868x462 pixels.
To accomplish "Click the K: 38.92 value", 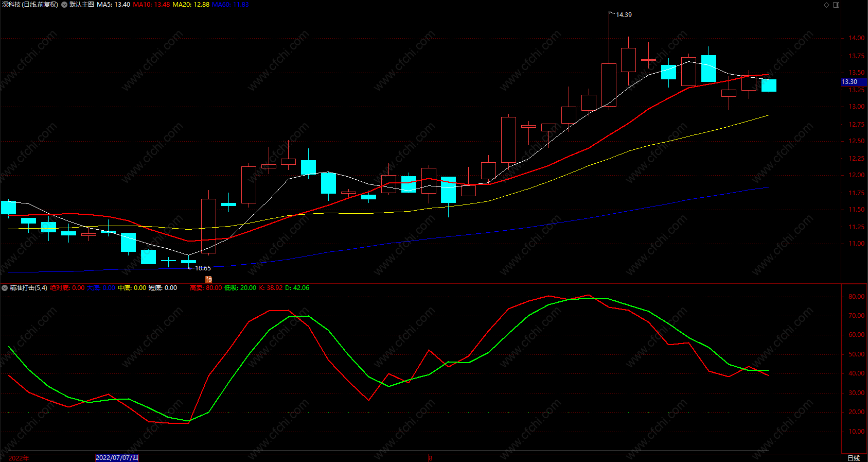I will coord(271,288).
